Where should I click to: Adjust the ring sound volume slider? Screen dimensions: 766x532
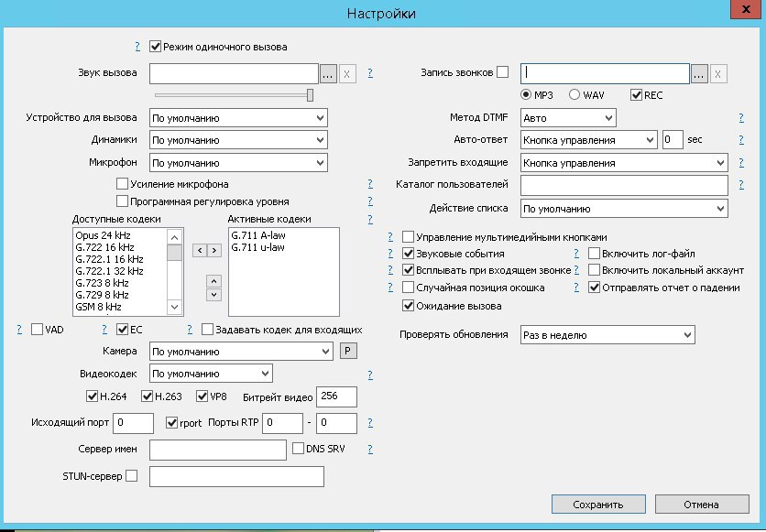pyautogui.click(x=310, y=95)
